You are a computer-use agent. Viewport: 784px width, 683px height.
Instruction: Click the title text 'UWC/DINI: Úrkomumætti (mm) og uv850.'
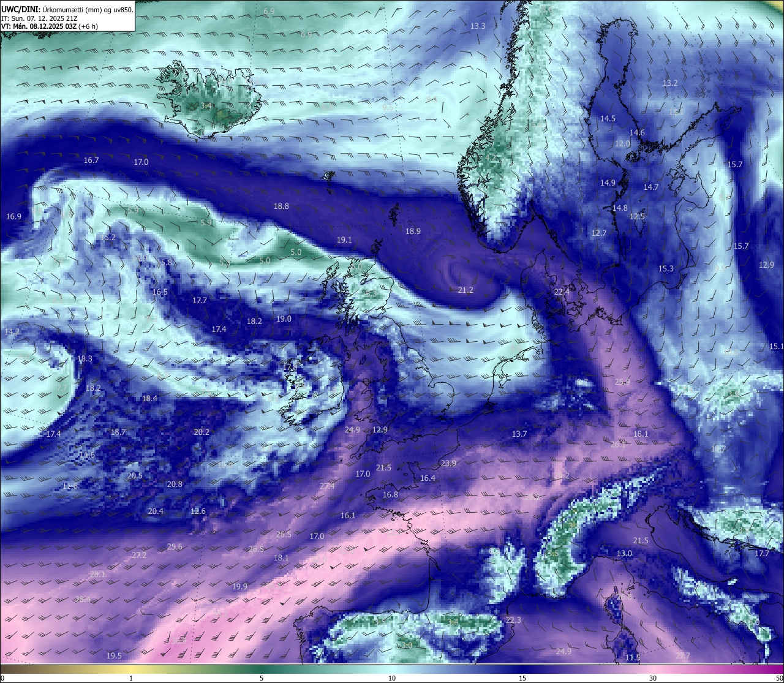[67, 9]
